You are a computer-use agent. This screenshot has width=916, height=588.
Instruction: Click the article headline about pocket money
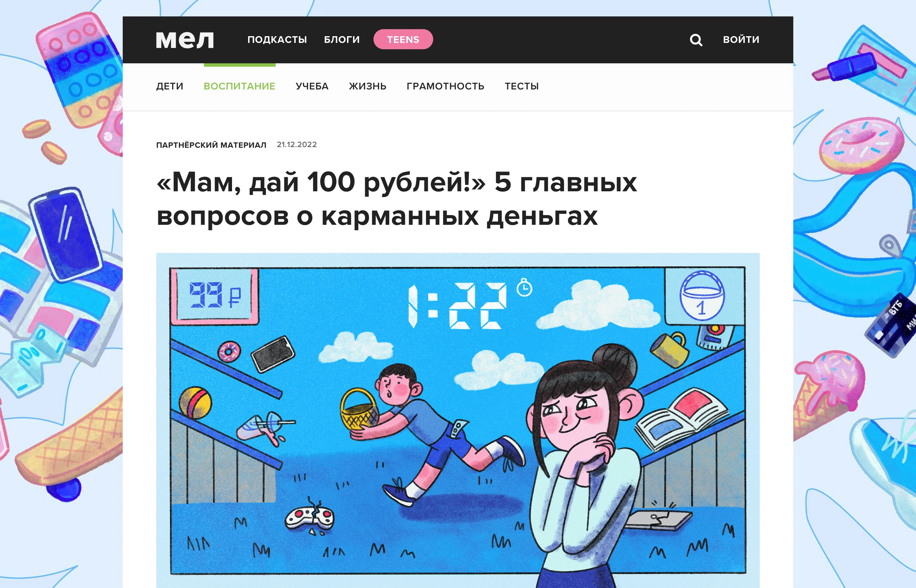coord(397,199)
